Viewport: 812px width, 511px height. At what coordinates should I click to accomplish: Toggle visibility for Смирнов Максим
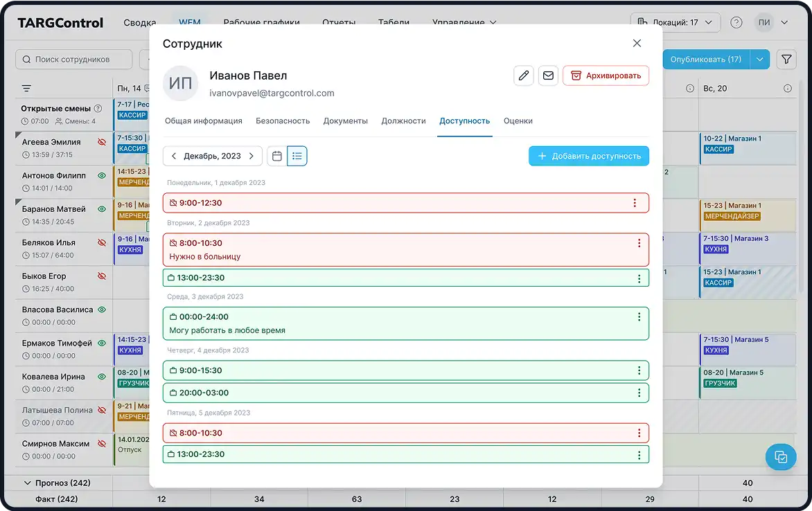coord(102,444)
